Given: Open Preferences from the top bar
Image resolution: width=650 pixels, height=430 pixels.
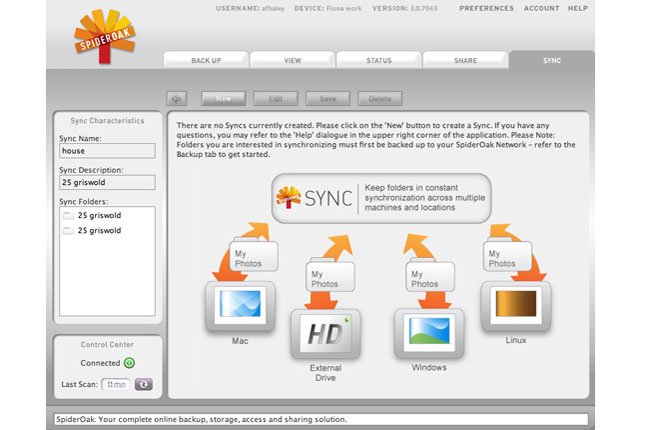Looking at the screenshot, I should coord(486,8).
